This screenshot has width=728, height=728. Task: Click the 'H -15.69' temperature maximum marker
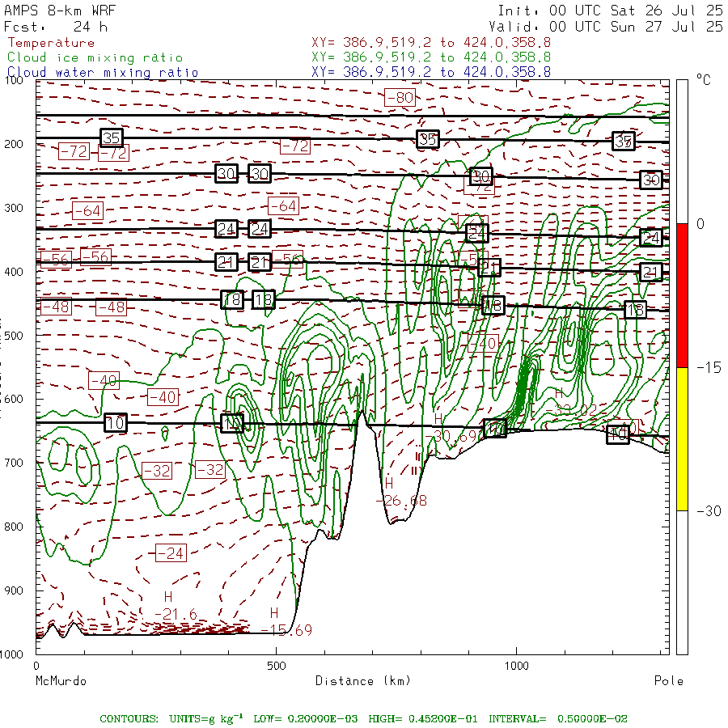pyautogui.click(x=285, y=622)
